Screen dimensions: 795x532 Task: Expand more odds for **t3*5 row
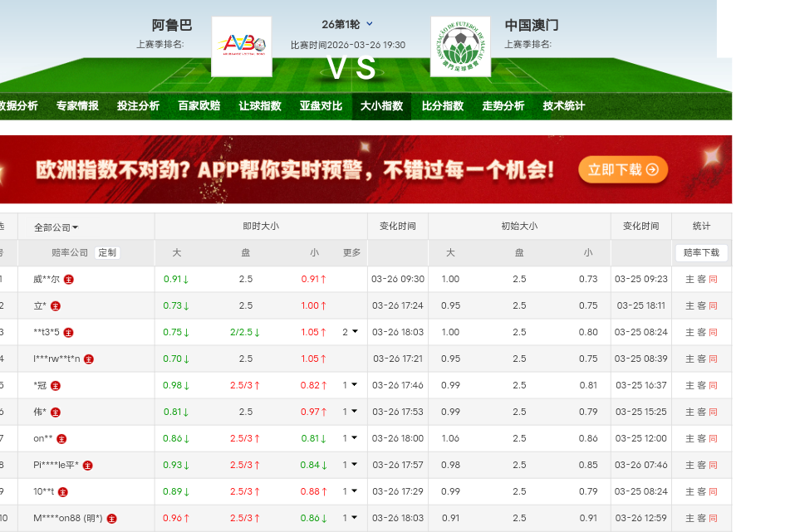(x=351, y=332)
